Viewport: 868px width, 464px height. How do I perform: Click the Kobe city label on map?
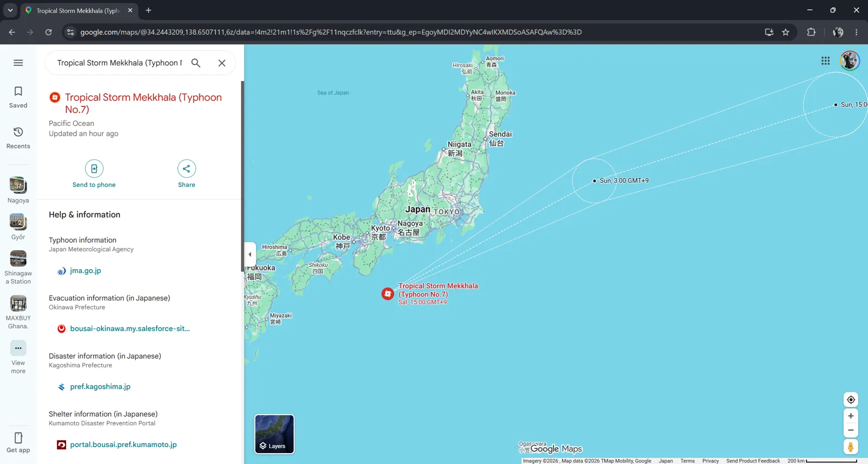tap(342, 241)
